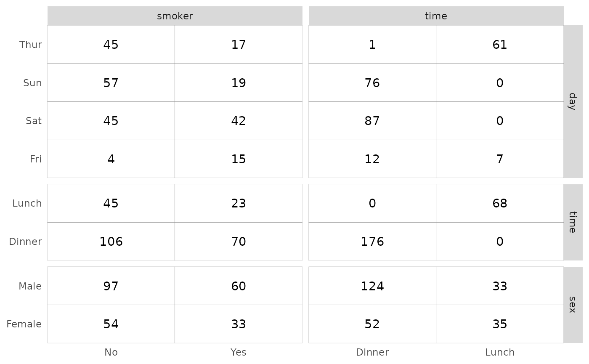The width and height of the screenshot is (589, 364).
Task: Click the Sun row label
Action: [x=32, y=83]
